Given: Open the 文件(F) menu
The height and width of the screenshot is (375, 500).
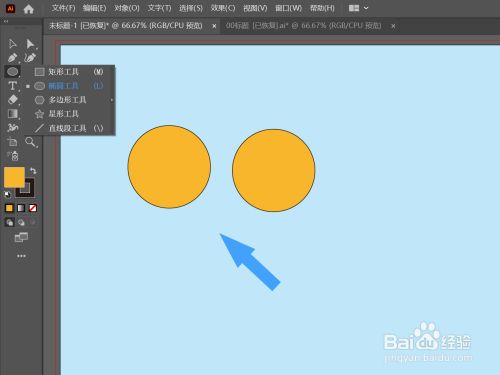Looking at the screenshot, I should point(63,8).
